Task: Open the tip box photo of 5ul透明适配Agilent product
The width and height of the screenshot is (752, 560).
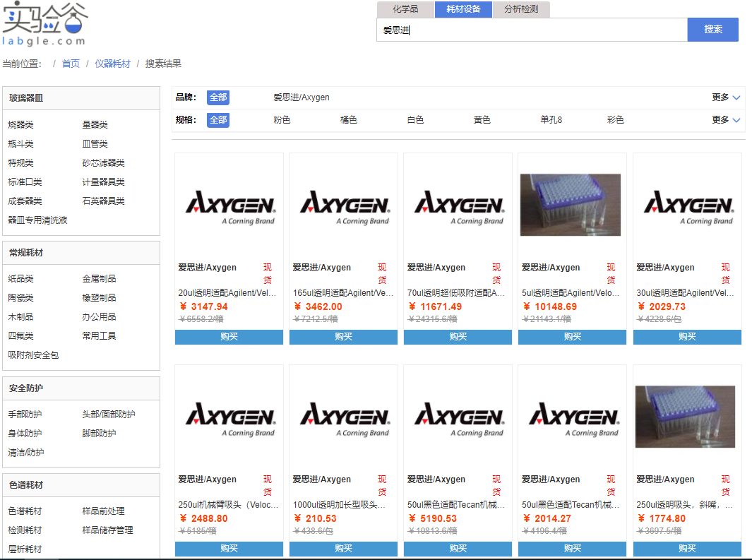Action: click(571, 205)
